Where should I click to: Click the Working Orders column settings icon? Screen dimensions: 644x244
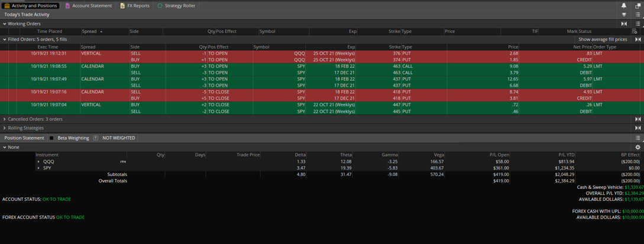635,31
